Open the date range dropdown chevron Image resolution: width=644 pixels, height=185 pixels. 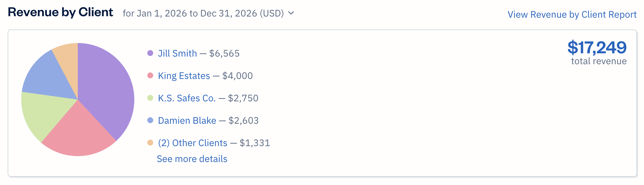[291, 14]
